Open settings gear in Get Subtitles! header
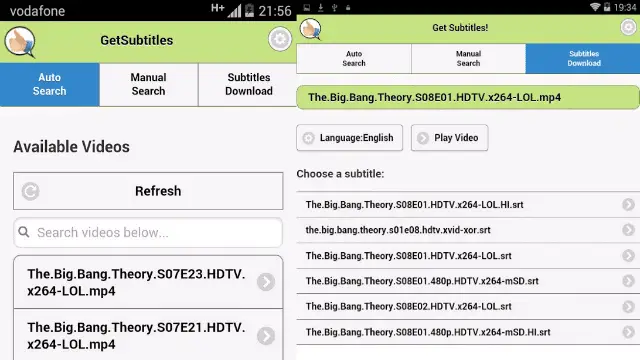 628,27
